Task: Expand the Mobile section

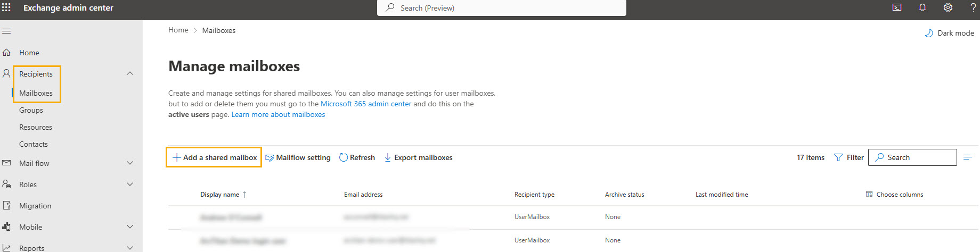Action: tap(130, 227)
